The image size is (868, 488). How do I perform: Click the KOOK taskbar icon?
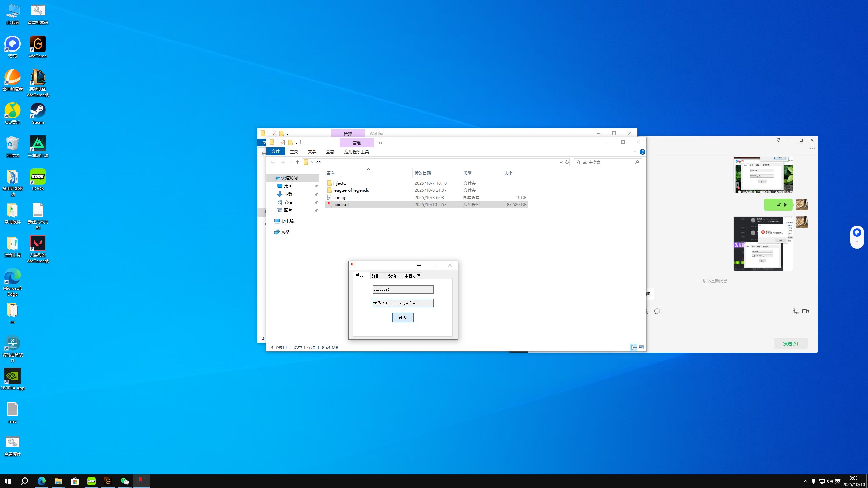tap(91, 481)
